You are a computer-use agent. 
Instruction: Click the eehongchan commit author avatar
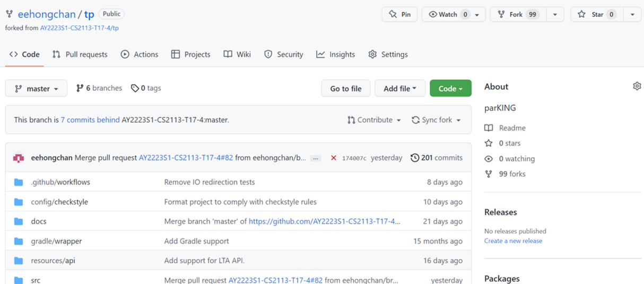(19, 158)
